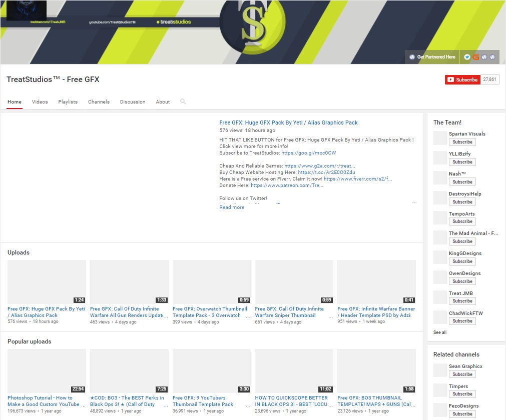Open options ellipsis on Overwatch Template Pack video
Image resolution: width=506 pixels, height=420 pixels.
pyautogui.click(x=248, y=317)
